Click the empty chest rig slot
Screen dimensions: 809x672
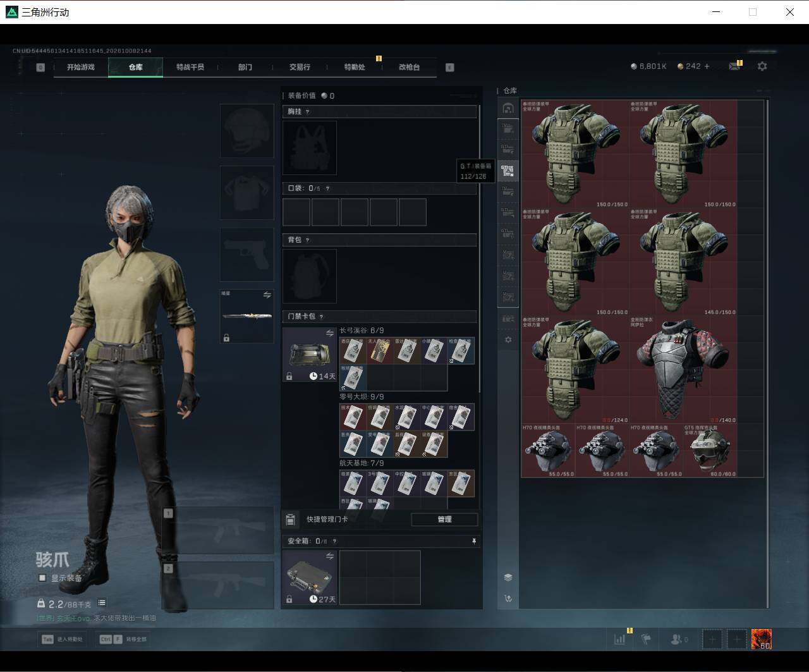310,148
